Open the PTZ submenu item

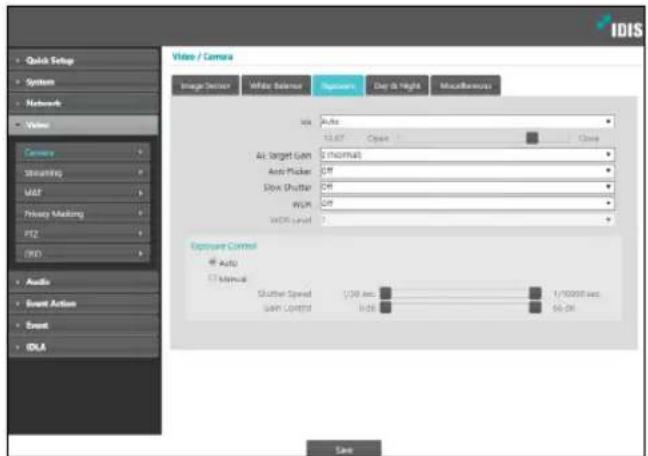[x=83, y=234]
